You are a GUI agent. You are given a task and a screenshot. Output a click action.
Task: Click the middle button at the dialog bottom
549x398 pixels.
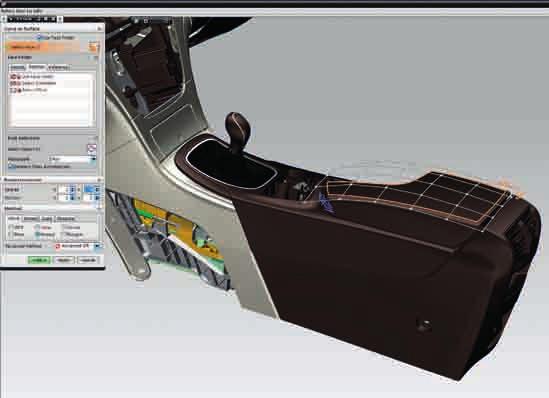[64, 260]
